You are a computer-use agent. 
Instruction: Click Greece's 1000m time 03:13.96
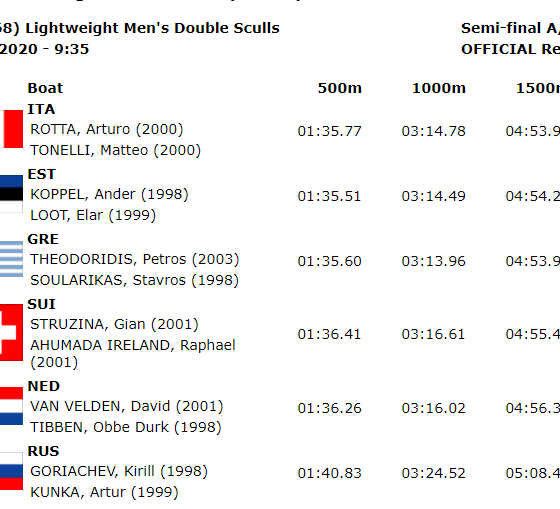coord(434,261)
